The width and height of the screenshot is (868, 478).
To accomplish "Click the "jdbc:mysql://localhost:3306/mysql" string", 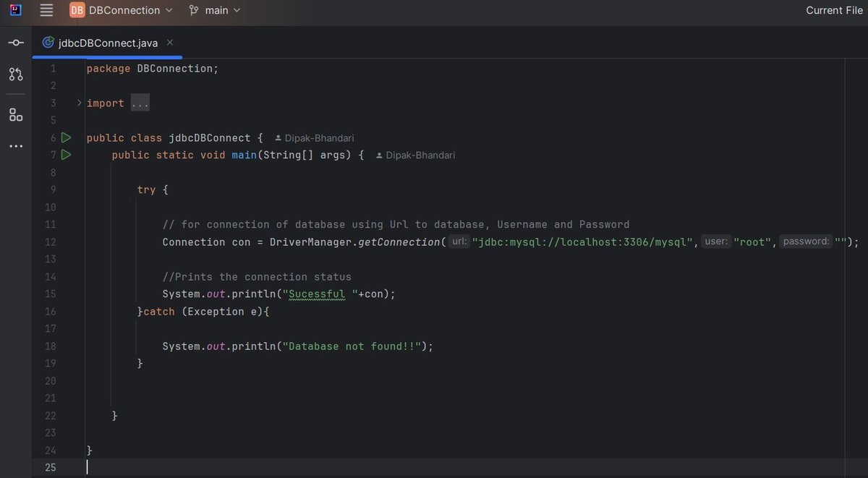I will click(x=584, y=242).
